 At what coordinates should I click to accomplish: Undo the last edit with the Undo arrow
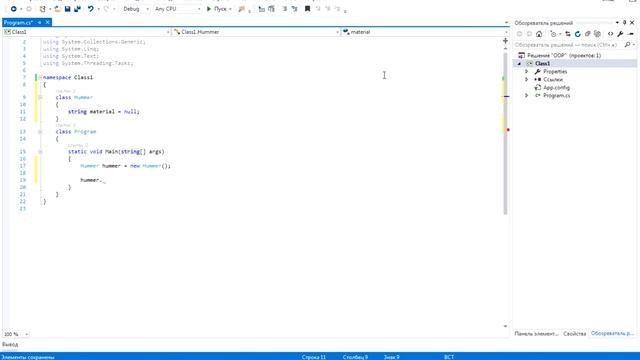tap(91, 9)
